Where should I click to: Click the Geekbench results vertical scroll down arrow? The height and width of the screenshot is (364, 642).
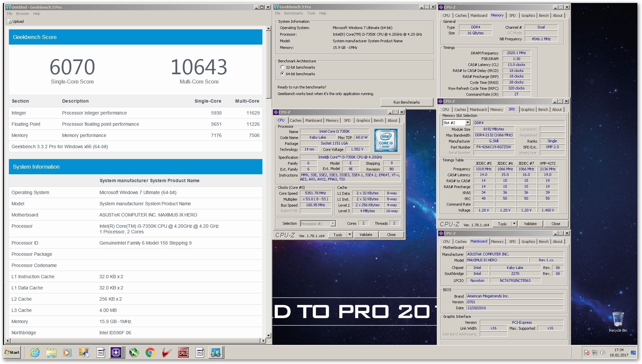(x=268, y=335)
